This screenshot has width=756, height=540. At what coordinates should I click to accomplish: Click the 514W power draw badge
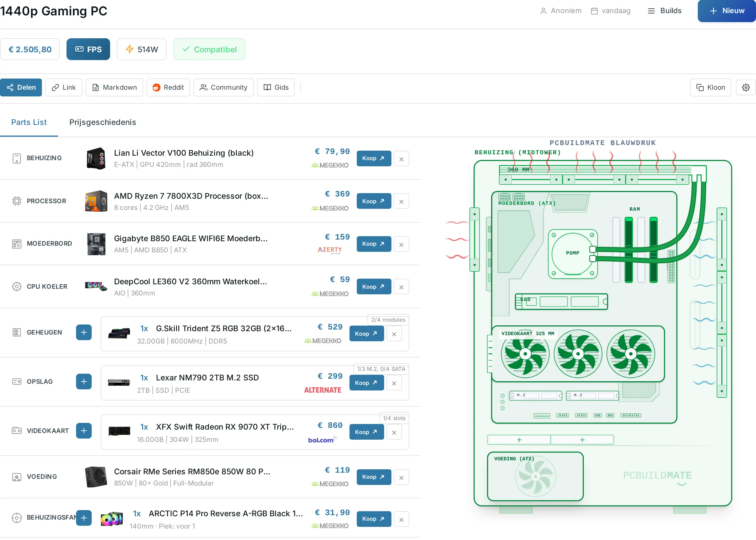click(x=142, y=49)
